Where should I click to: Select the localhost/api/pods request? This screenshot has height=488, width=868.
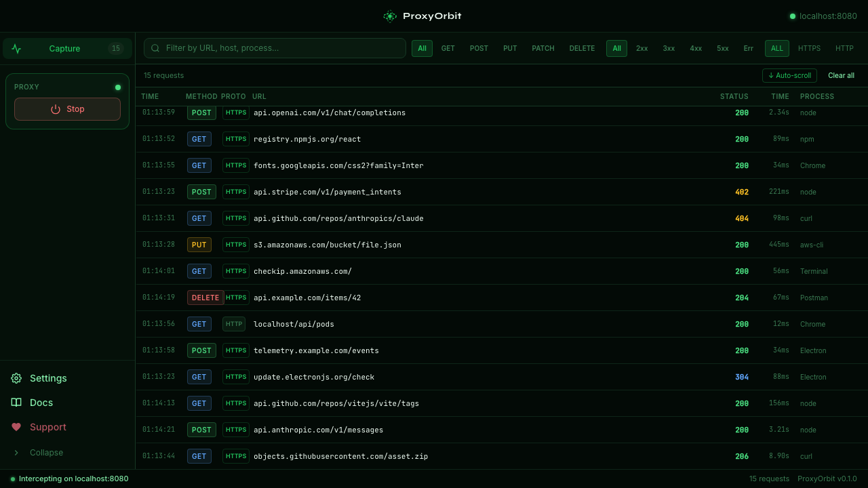click(x=502, y=324)
